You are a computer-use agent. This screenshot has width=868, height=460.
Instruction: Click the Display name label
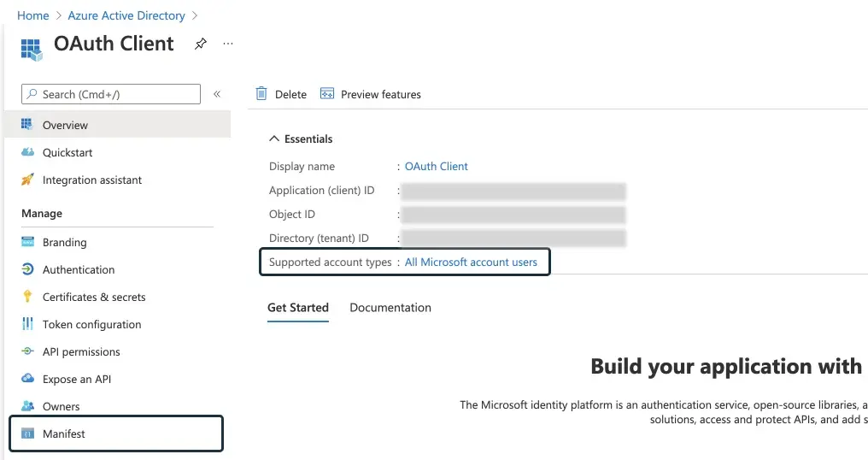coord(302,166)
